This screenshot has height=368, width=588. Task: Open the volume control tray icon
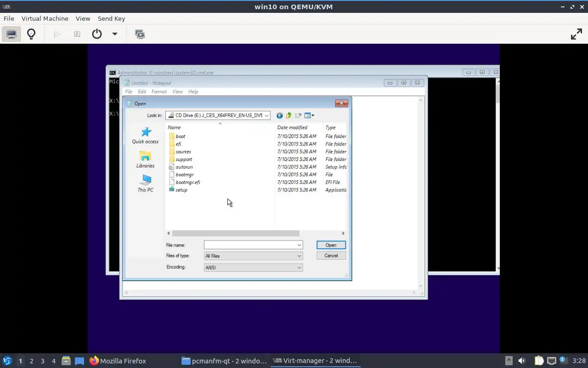521,361
